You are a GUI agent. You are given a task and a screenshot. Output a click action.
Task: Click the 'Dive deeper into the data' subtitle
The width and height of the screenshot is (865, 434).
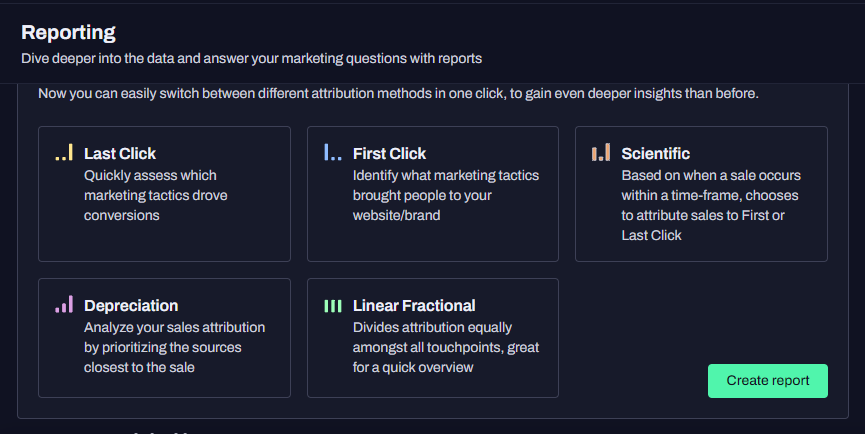[252, 59]
